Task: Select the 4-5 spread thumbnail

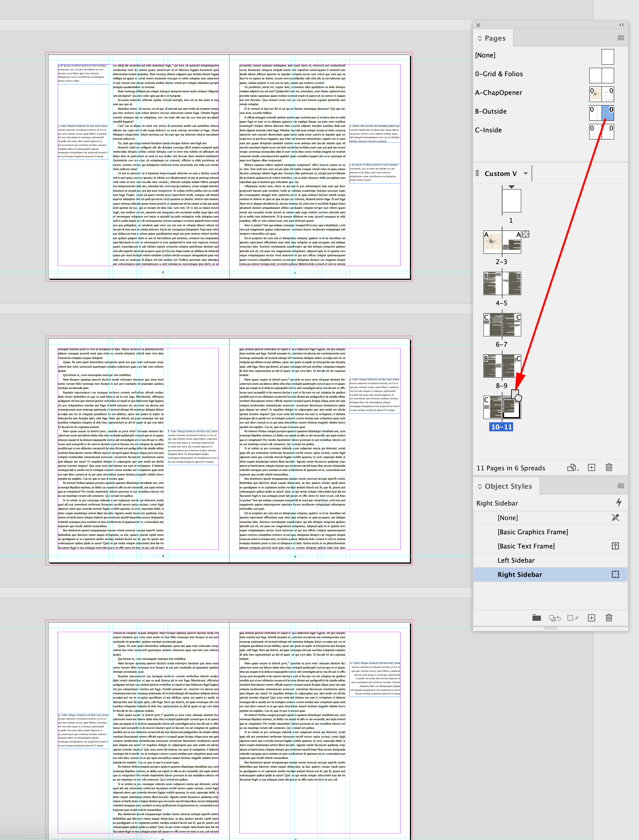Action: click(x=502, y=284)
